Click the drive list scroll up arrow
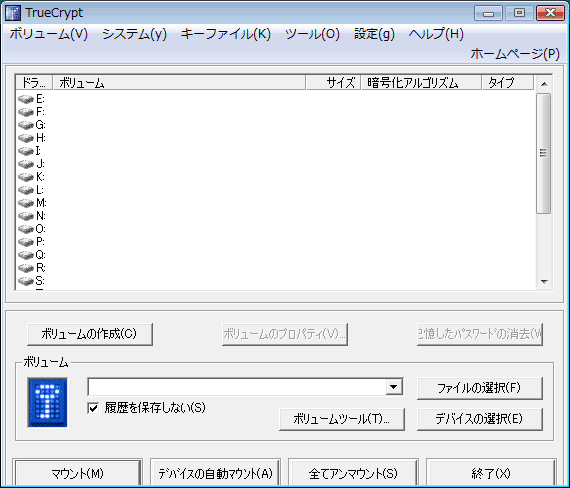 click(x=544, y=84)
